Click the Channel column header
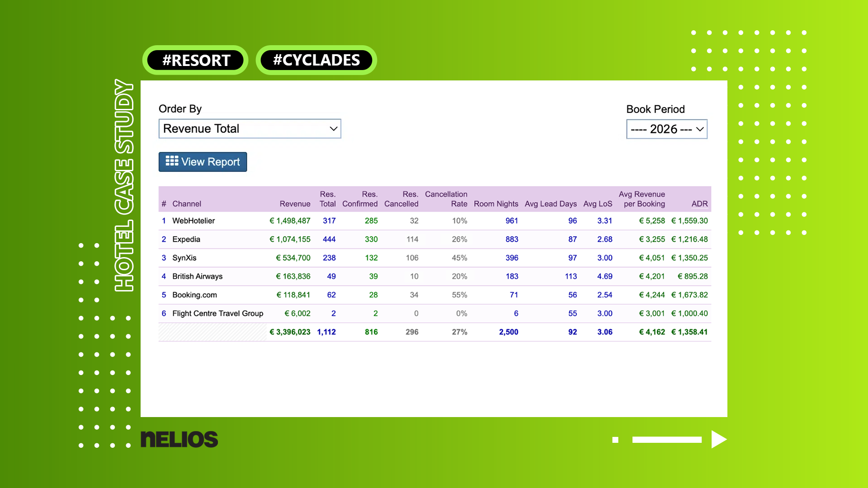 187,204
